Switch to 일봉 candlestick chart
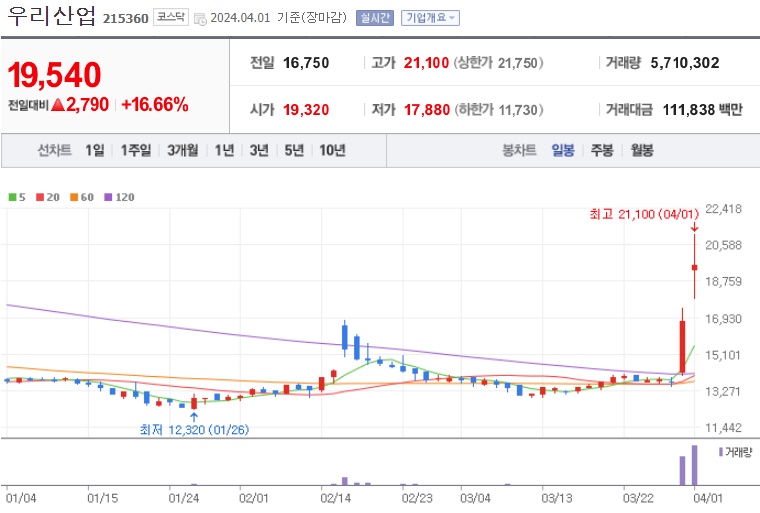The image size is (760, 513). tap(563, 150)
